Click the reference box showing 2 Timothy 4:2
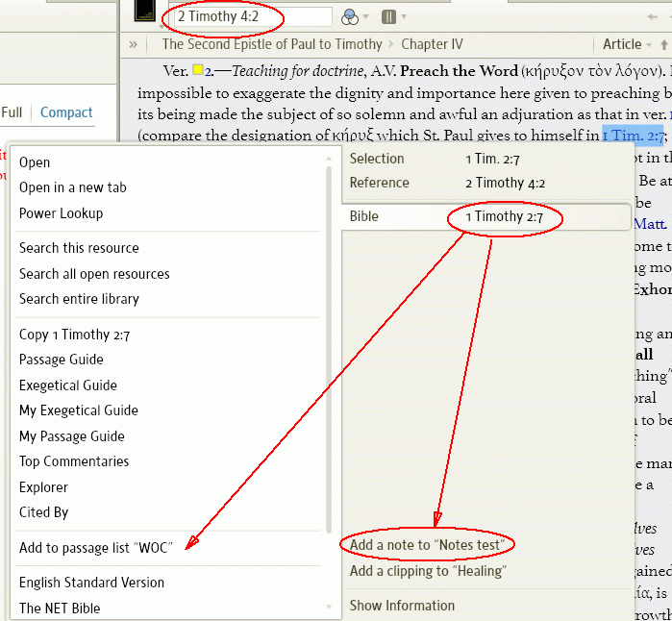This screenshot has height=621, width=672. coord(253,16)
